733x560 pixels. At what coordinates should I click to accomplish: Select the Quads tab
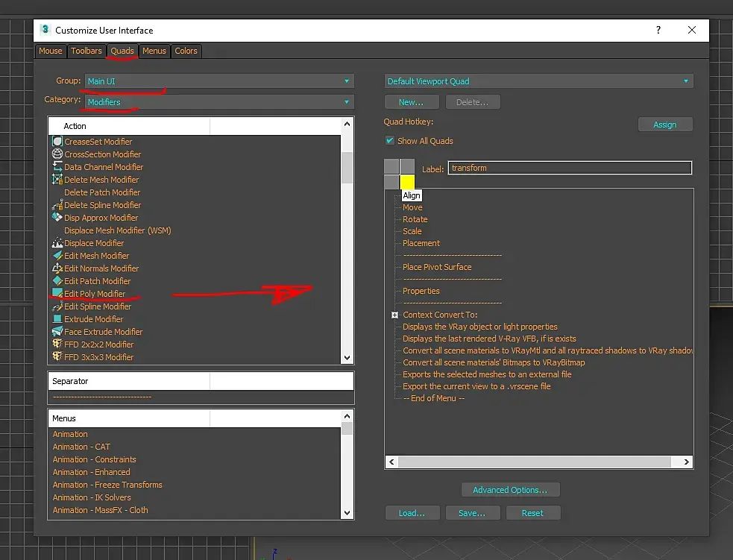pyautogui.click(x=122, y=51)
